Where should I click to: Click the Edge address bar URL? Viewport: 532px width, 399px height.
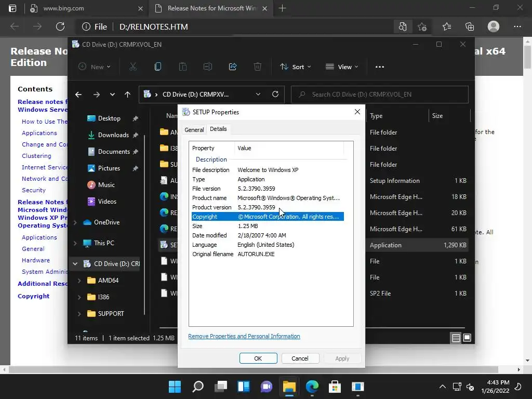pyautogui.click(x=153, y=26)
